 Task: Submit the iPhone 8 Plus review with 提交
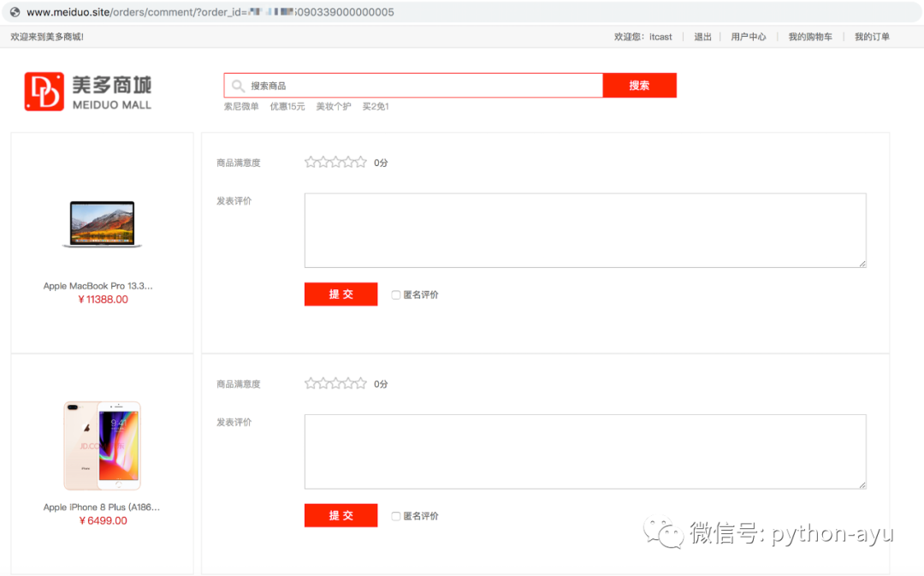(x=341, y=515)
